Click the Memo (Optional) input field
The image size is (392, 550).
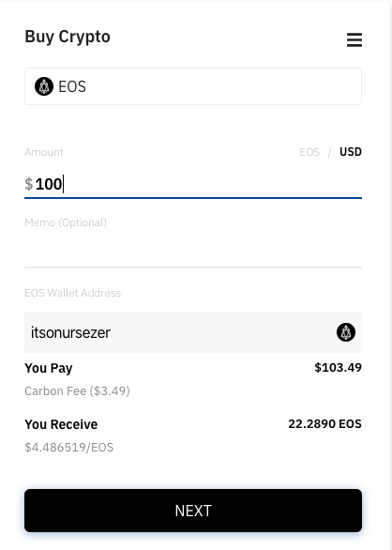193,250
